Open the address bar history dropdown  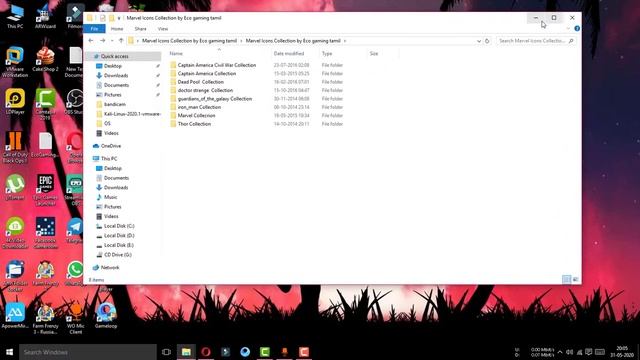[479, 41]
